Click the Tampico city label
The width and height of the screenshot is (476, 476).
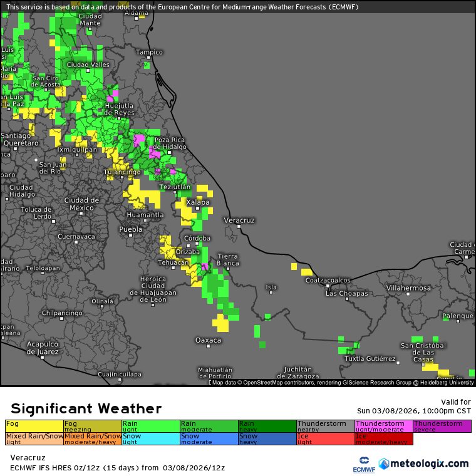[149, 52]
